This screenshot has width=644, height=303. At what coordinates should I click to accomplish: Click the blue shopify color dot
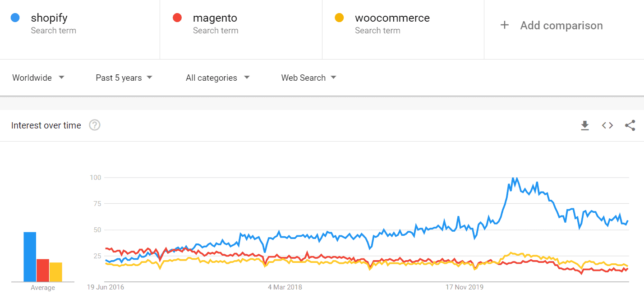pos(15,18)
